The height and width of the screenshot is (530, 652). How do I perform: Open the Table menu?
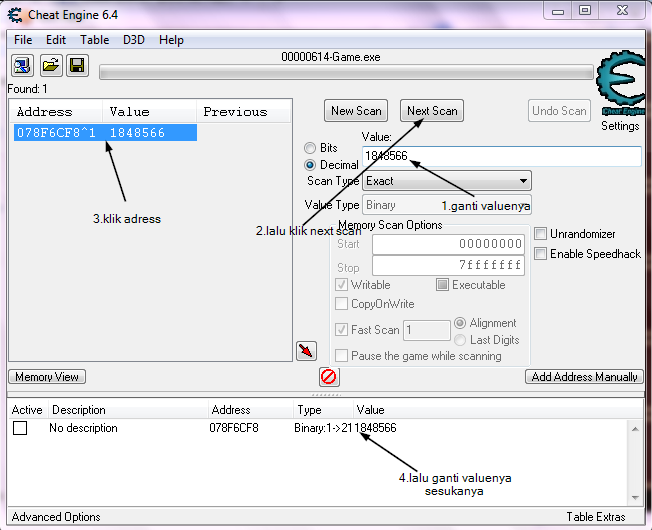click(95, 40)
